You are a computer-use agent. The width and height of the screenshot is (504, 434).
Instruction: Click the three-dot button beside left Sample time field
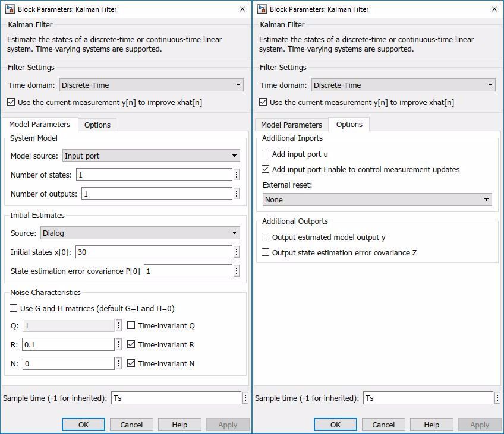click(245, 398)
